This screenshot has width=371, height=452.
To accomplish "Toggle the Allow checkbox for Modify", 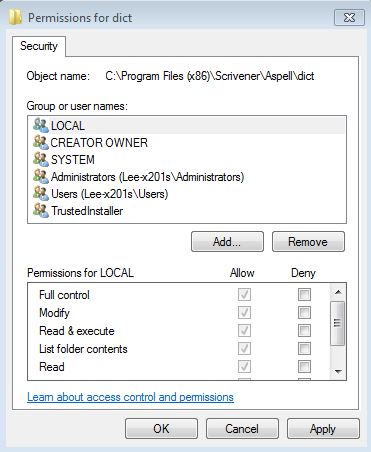I will tap(244, 312).
